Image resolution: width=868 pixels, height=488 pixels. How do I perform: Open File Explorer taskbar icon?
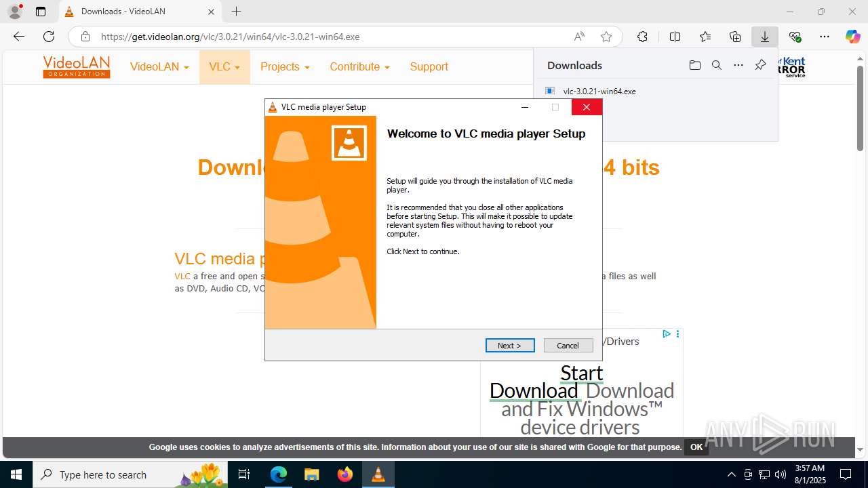tap(312, 474)
